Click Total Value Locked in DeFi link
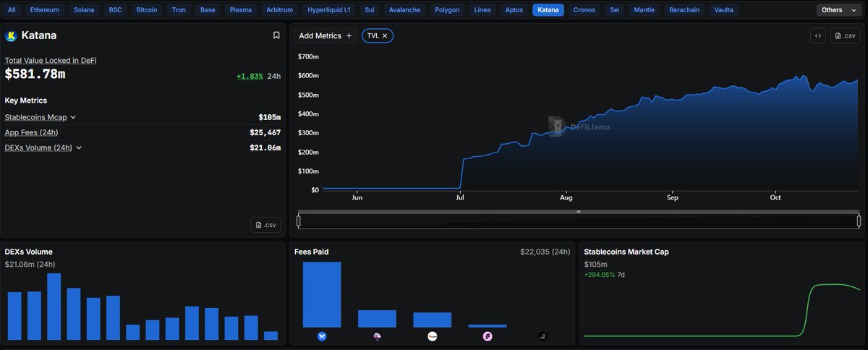Viewport: 868px width, 350px height. pyautogui.click(x=51, y=61)
